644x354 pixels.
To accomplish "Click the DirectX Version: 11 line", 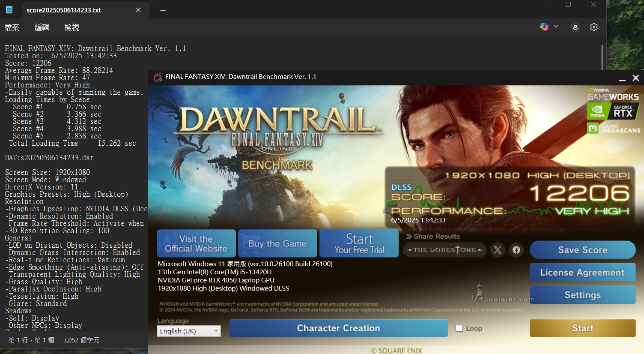I will (x=42, y=187).
